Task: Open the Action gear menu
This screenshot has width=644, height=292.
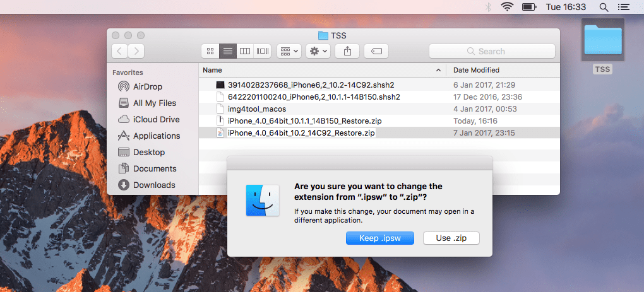Action: click(318, 51)
